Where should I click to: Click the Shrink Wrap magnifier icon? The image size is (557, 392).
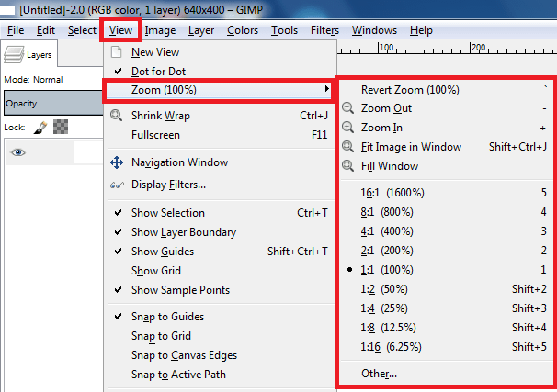[116, 116]
